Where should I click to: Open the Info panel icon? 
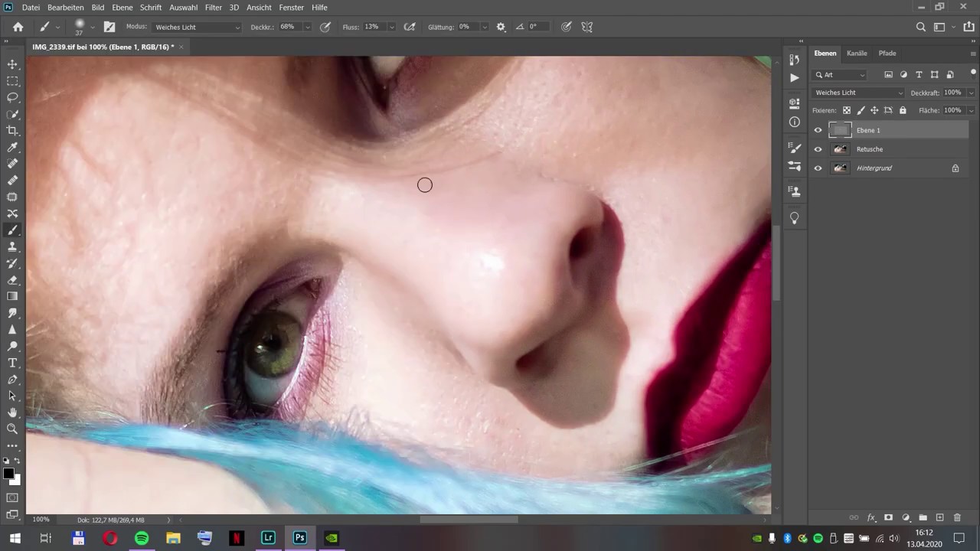pos(795,122)
